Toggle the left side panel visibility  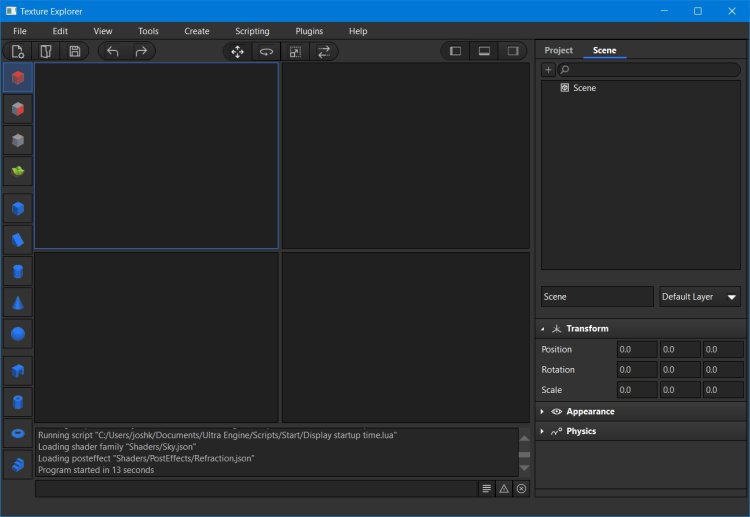pos(455,51)
